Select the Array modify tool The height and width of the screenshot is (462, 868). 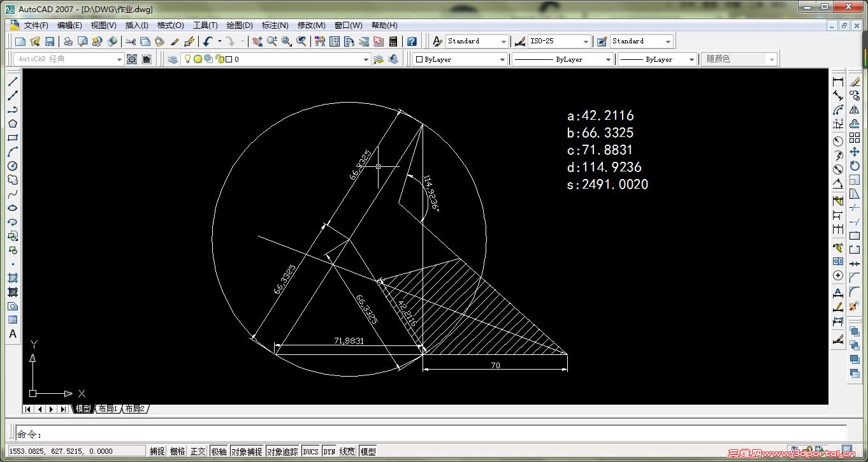point(855,138)
